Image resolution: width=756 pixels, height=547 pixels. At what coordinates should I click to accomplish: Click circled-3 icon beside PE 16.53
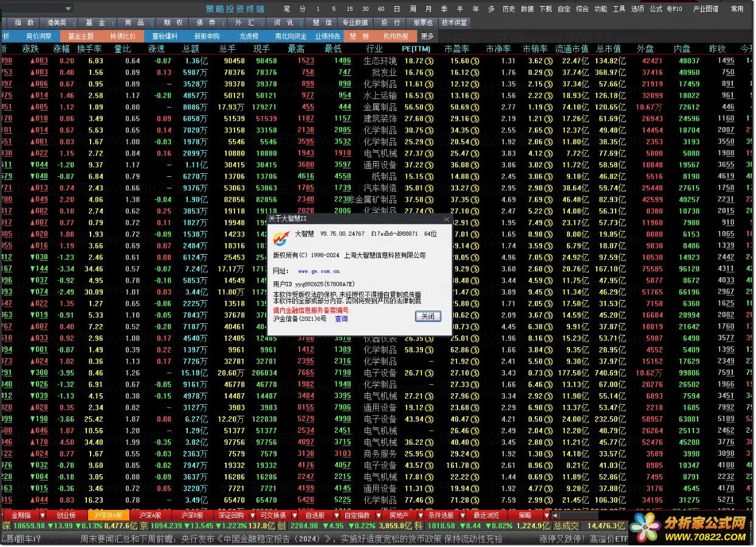click(x=430, y=95)
